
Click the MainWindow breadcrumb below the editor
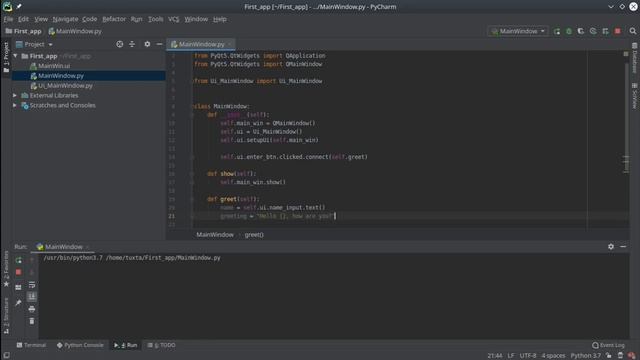(215, 235)
